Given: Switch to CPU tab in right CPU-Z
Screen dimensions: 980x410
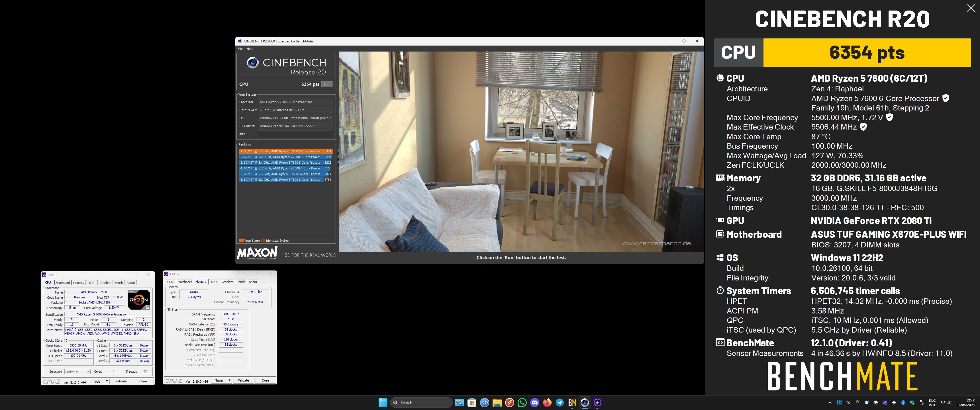Looking at the screenshot, I should click(x=170, y=282).
